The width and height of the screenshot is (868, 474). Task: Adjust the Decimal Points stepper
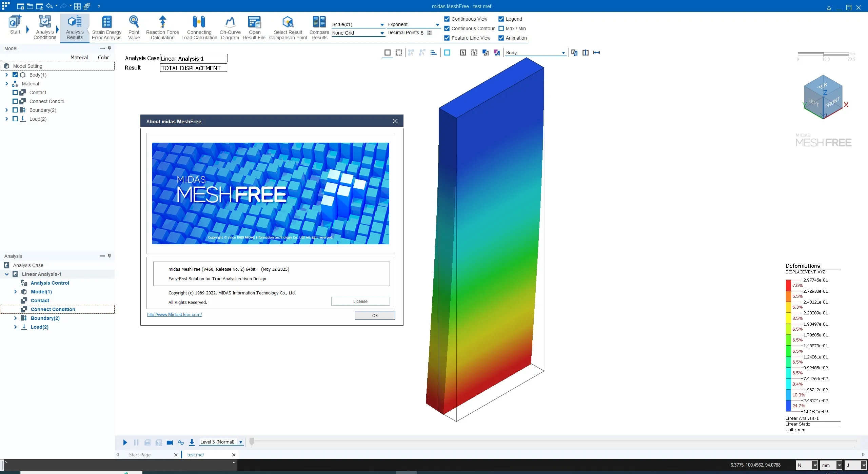(429, 33)
